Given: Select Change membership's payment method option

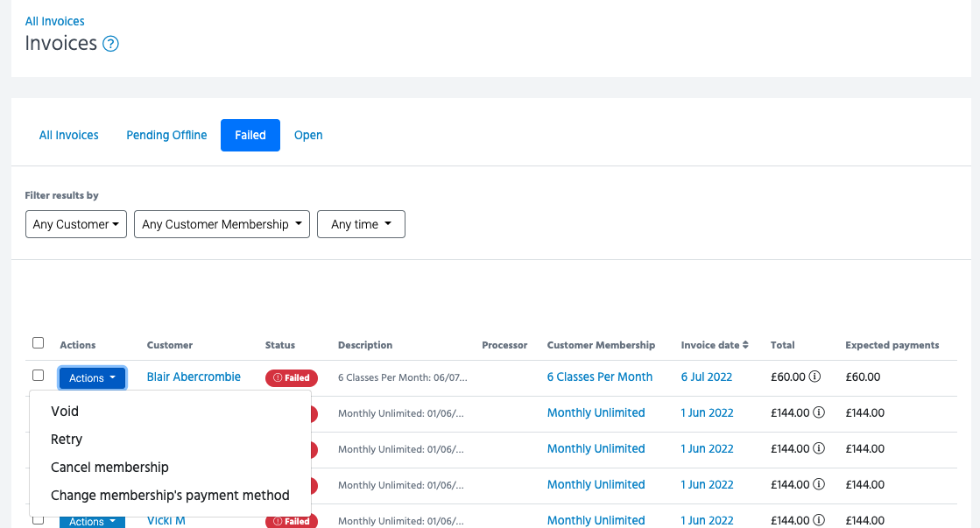Looking at the screenshot, I should click(x=170, y=496).
